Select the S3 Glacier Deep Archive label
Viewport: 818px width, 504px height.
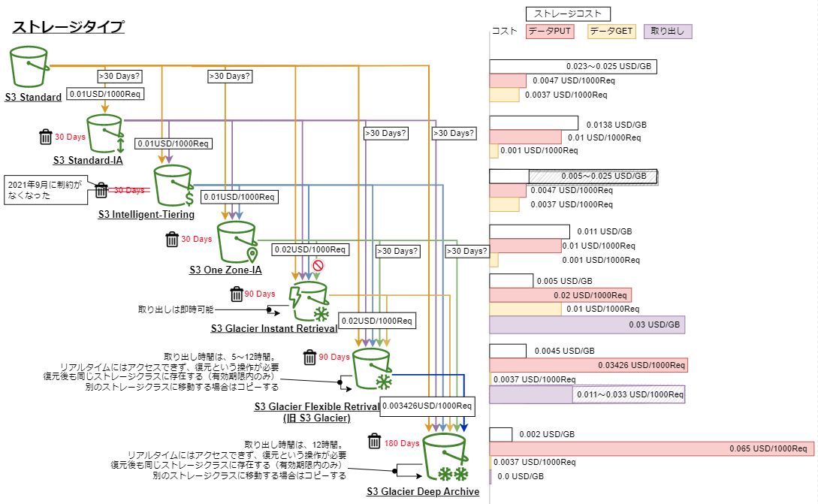coord(423,491)
